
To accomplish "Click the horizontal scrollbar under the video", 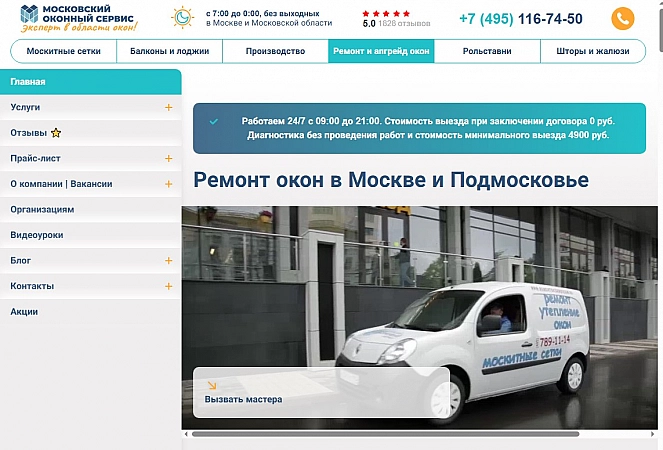I will (x=385, y=434).
